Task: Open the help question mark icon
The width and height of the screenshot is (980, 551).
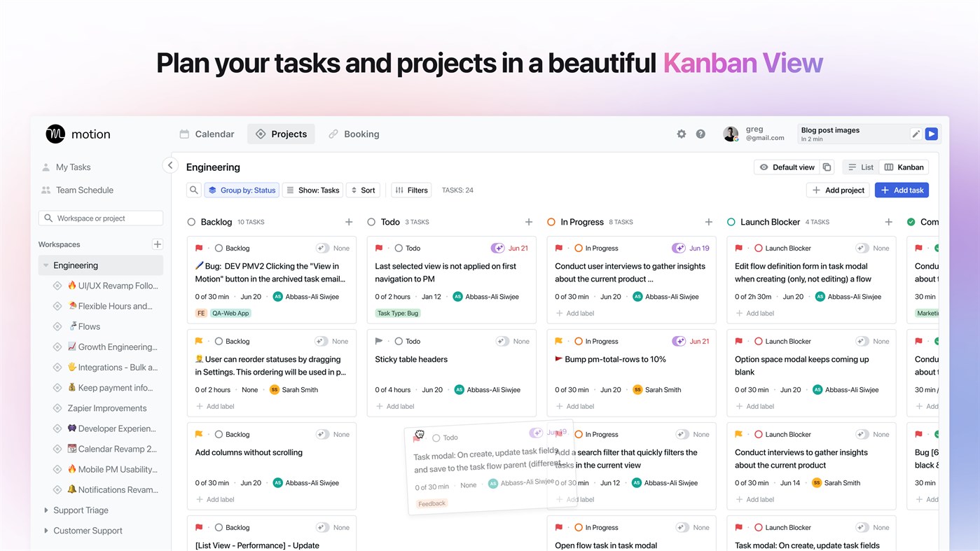Action: click(x=701, y=133)
